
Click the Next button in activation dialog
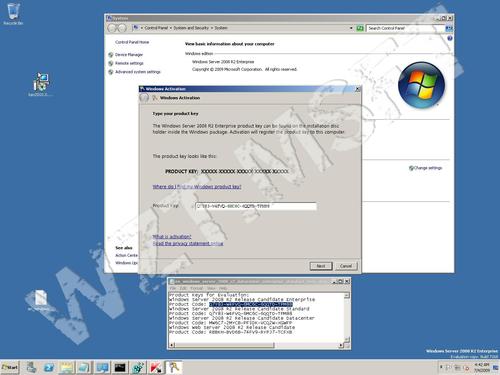(321, 266)
